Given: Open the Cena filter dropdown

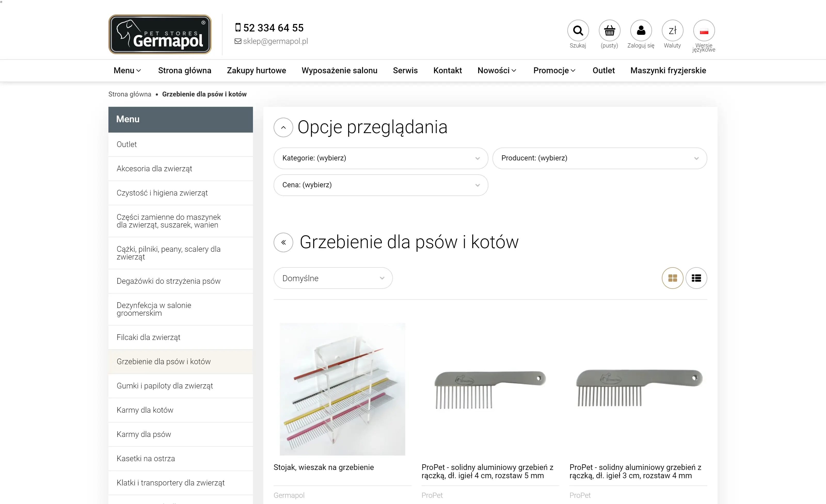Looking at the screenshot, I should click(380, 185).
